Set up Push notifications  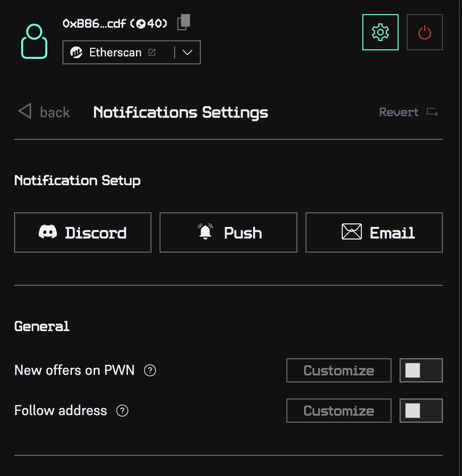point(228,232)
